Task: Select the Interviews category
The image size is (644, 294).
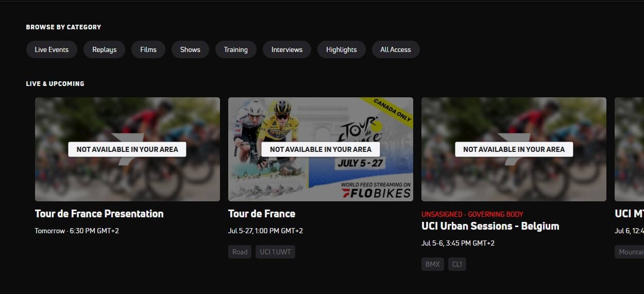Action: click(287, 49)
